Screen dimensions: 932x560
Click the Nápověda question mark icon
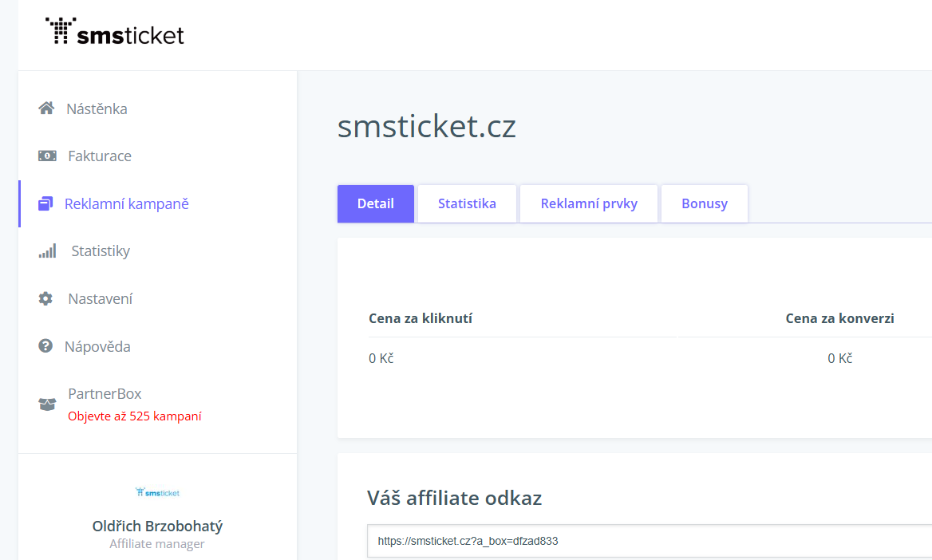[46, 346]
